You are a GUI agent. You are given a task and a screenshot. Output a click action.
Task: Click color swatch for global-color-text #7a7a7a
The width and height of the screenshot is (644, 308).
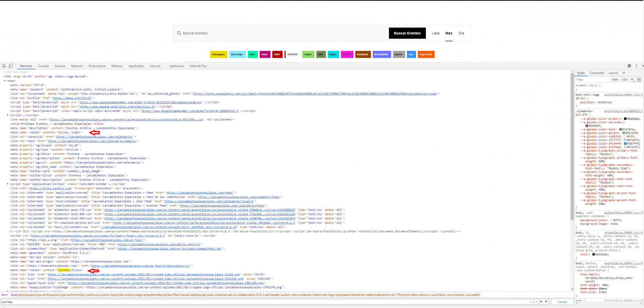pyautogui.click(x=620, y=129)
